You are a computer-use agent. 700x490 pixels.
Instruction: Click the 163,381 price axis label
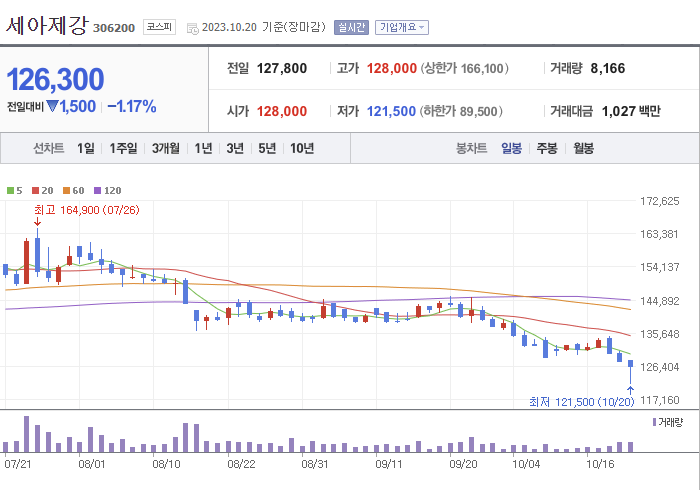pos(659,234)
